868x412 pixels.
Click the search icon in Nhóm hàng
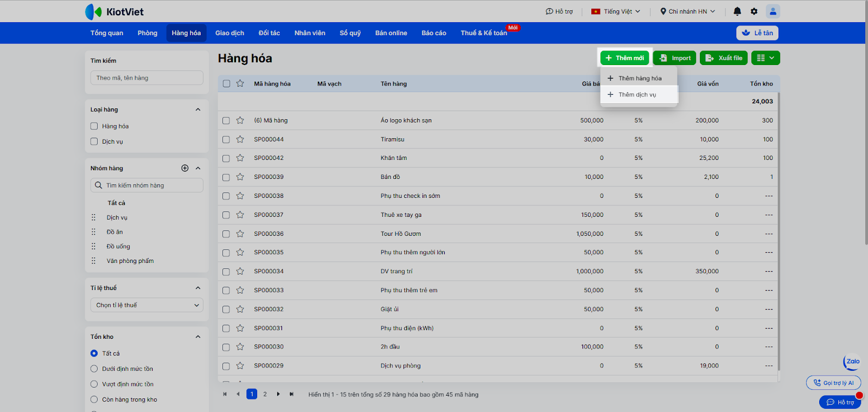point(98,185)
